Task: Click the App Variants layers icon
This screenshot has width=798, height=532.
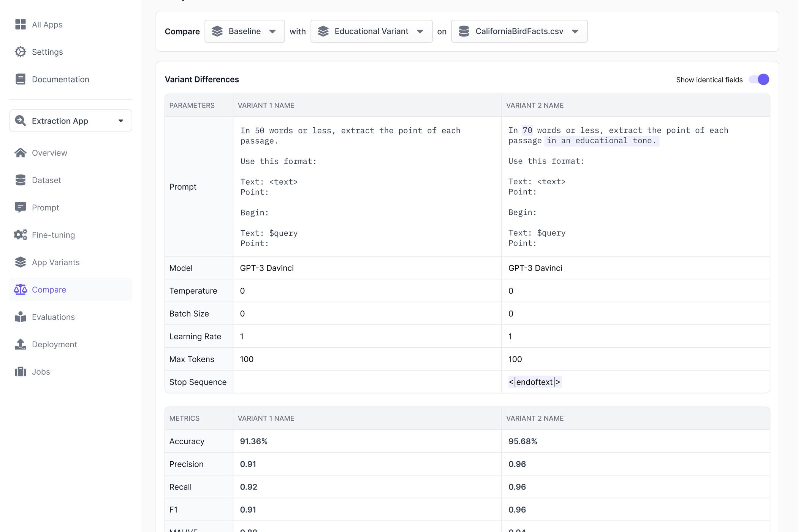Action: click(21, 262)
